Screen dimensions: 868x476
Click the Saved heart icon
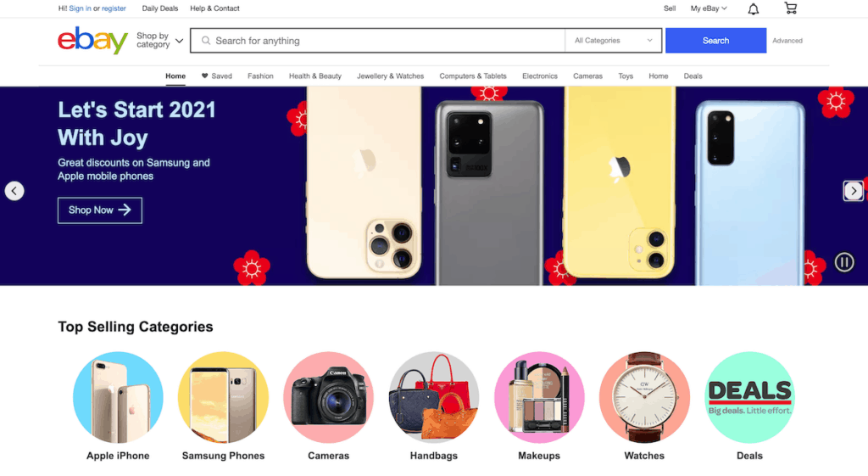204,76
